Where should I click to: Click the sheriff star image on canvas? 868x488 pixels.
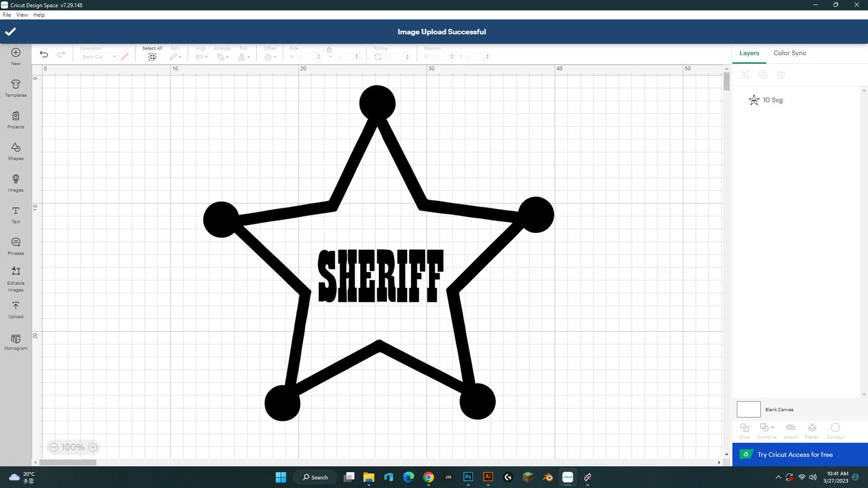pyautogui.click(x=378, y=254)
